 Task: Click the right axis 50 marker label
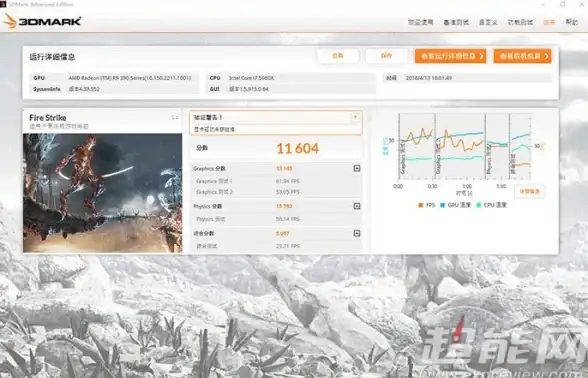pos(537,146)
